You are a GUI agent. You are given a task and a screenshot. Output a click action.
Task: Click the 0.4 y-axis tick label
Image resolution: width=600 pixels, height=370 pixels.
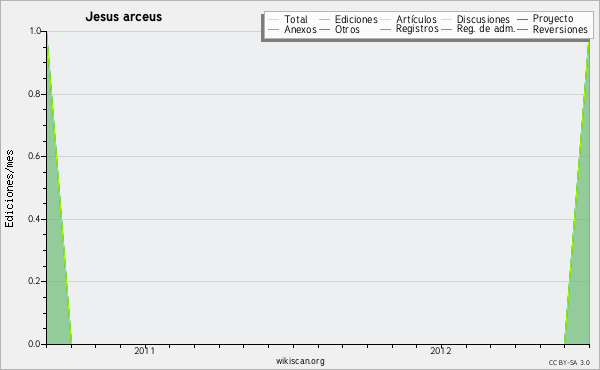(34, 219)
